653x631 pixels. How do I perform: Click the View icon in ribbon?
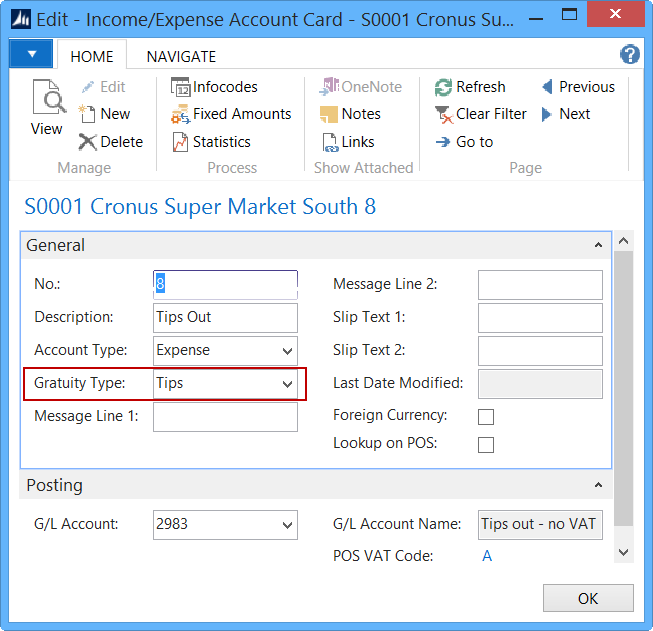click(47, 108)
